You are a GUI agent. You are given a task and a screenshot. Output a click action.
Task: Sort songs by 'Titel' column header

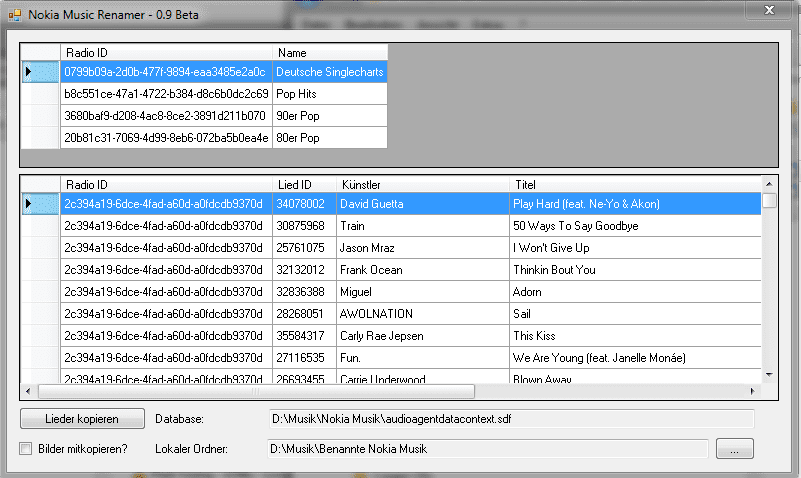click(x=635, y=184)
